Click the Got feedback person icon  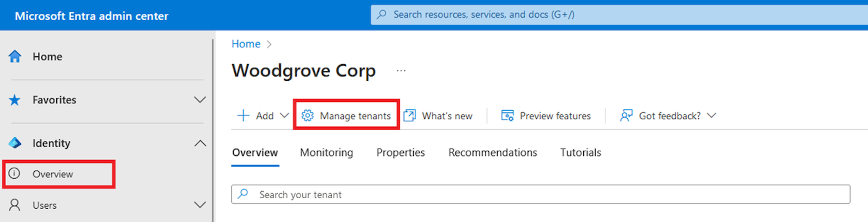[x=626, y=115]
